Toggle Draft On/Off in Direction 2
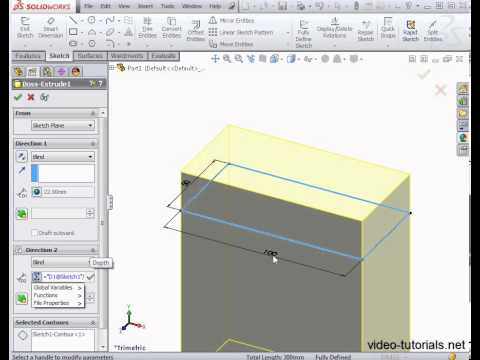Viewport: 480px width, 360px height. click(x=22, y=298)
